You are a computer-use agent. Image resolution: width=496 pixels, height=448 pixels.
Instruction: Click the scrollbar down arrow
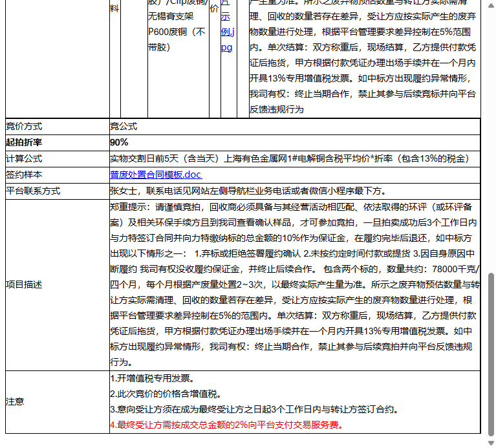491,443
